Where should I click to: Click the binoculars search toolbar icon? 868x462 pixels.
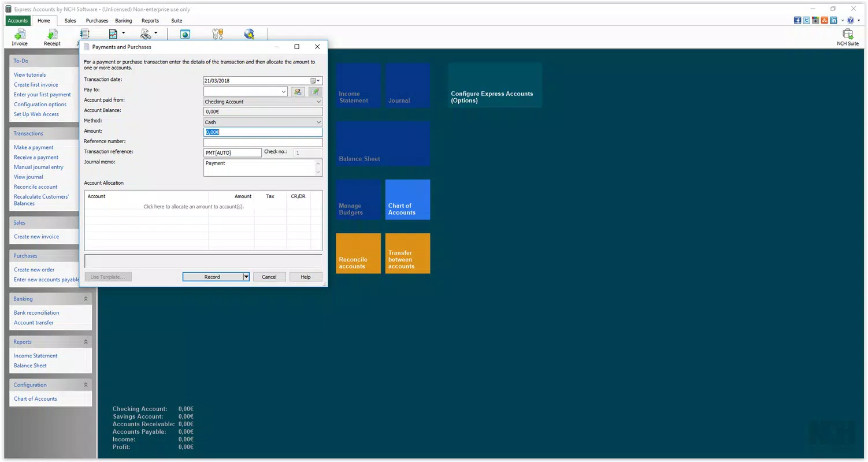[x=146, y=35]
